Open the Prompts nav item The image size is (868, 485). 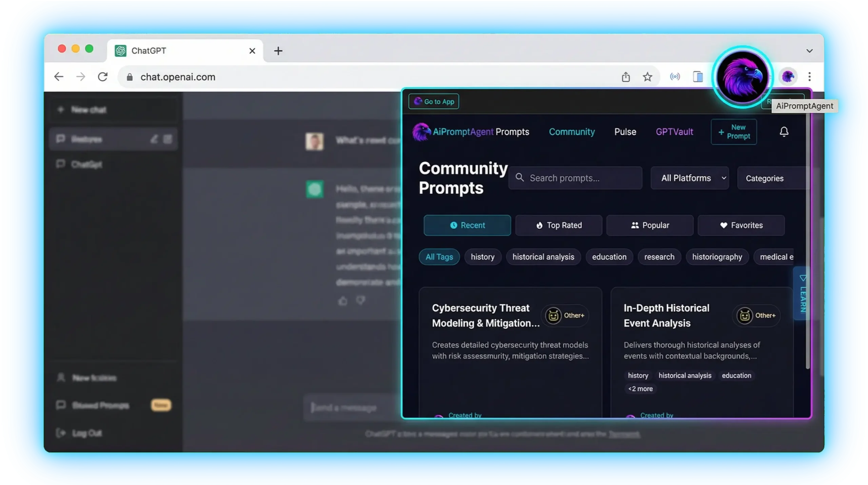coord(512,132)
